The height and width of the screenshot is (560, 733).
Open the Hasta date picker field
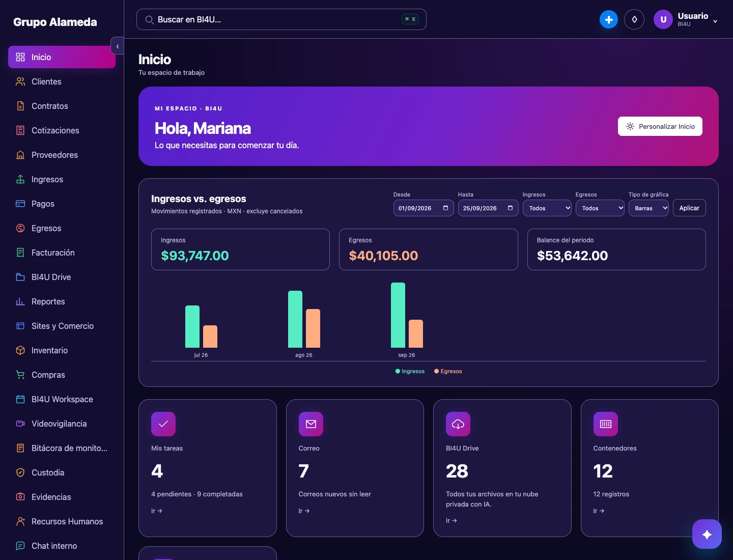pos(488,208)
